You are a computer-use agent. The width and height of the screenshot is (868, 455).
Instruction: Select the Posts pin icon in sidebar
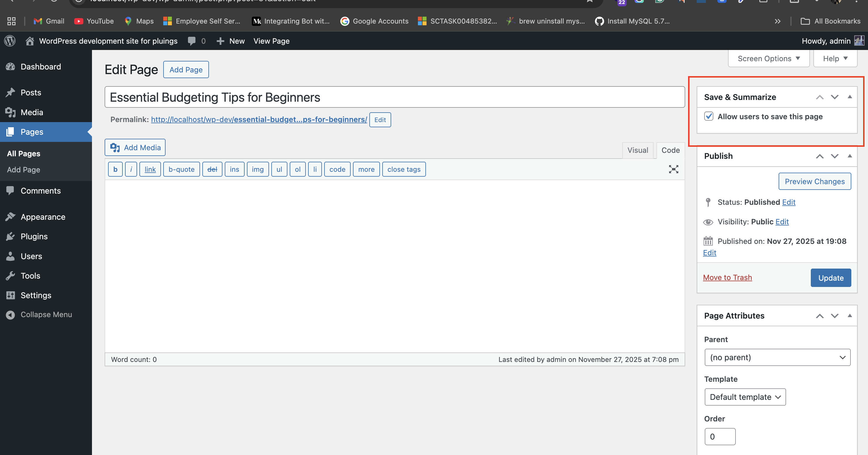click(x=10, y=92)
